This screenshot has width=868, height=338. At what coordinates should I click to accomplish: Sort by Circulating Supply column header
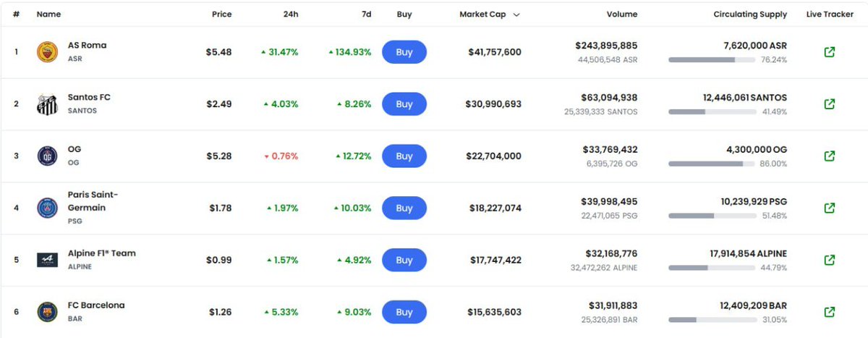(x=750, y=14)
